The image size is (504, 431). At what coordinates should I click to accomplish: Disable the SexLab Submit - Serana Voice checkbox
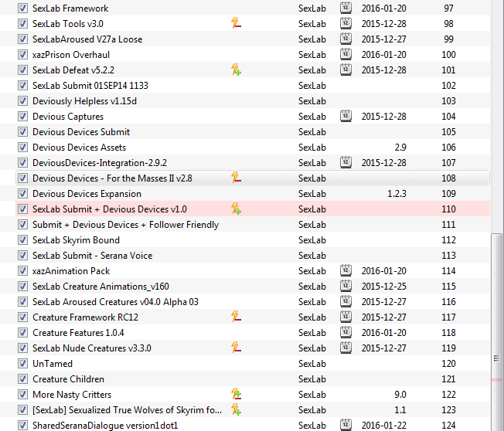[22, 256]
